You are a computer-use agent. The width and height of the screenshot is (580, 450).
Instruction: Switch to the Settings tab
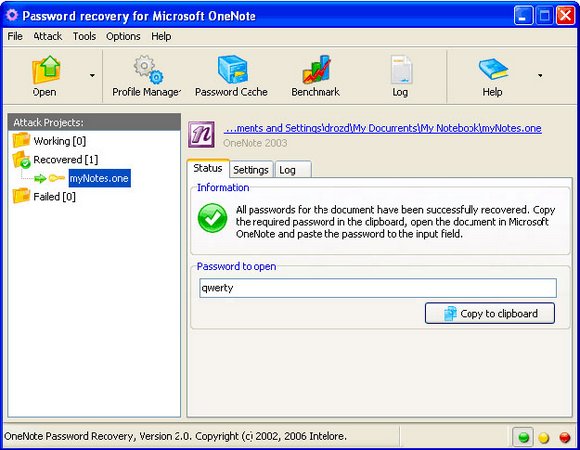251,170
